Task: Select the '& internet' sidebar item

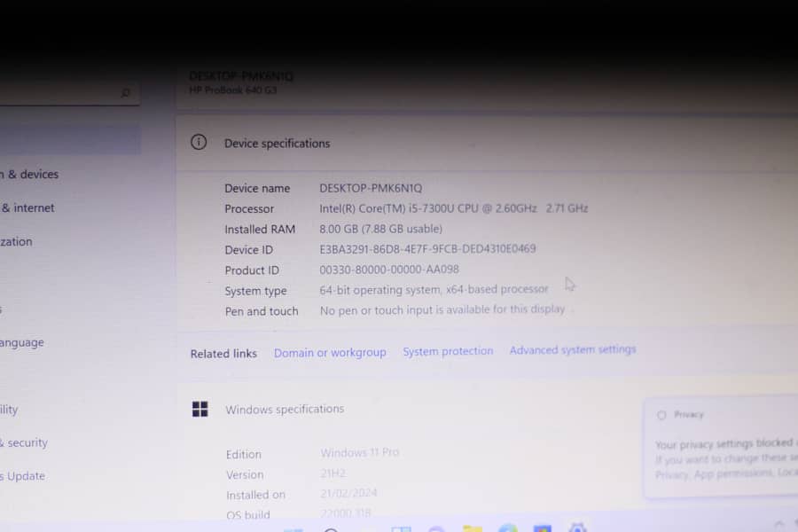Action: (28, 208)
